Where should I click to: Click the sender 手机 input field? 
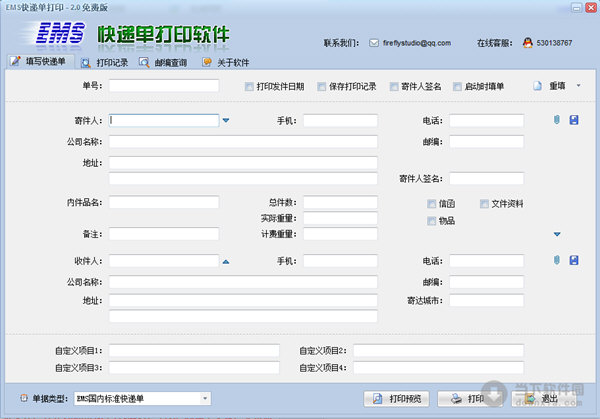[340, 121]
